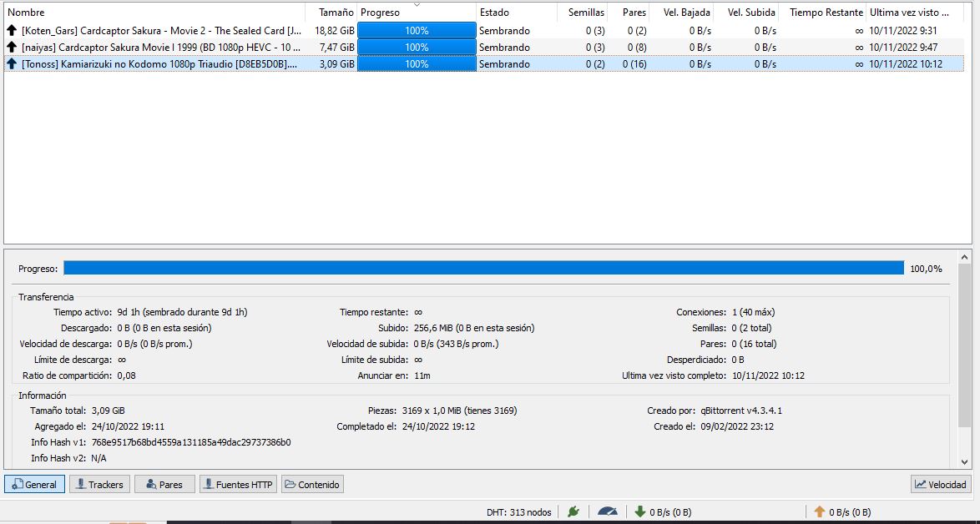
Task: Sort by the Pares column header
Action: (x=628, y=13)
